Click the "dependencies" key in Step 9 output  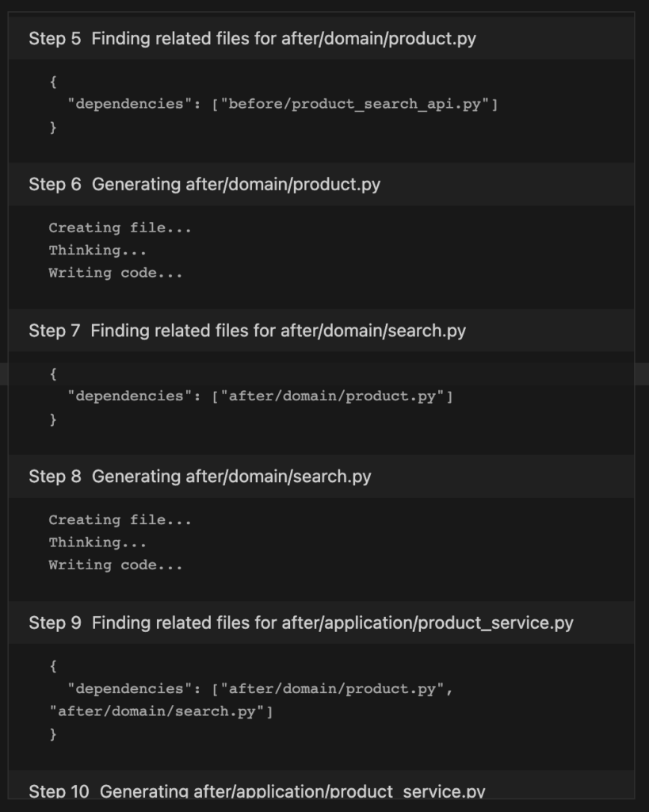[129, 689]
